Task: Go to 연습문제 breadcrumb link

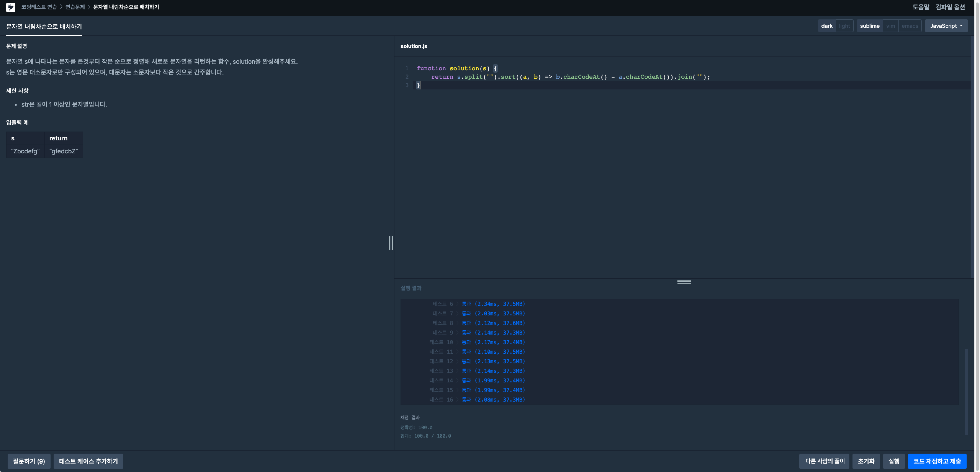Action: point(75,7)
